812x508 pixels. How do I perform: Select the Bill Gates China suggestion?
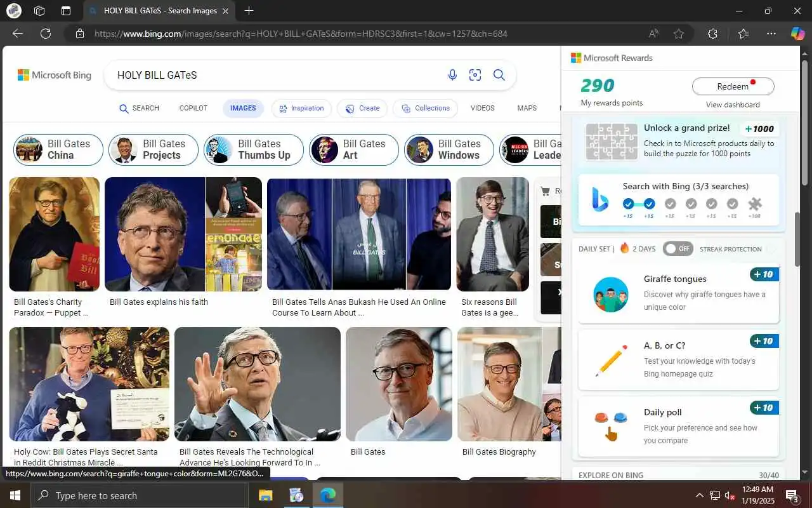[x=58, y=149]
